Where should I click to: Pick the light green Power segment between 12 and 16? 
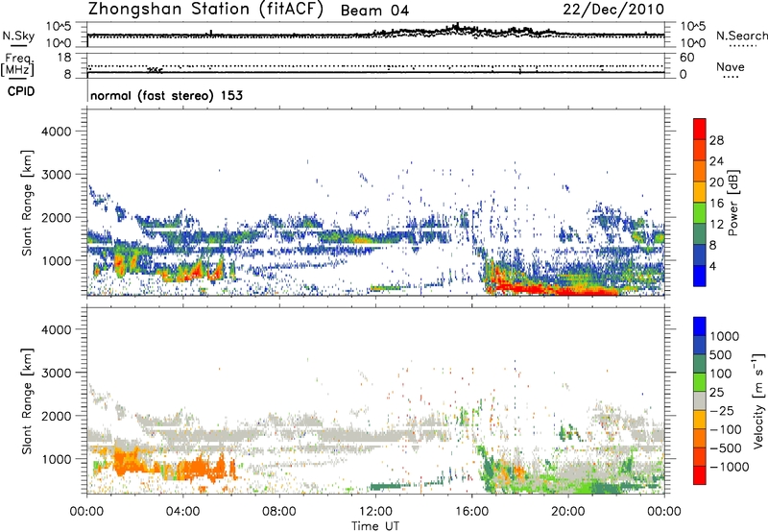pyautogui.click(x=700, y=213)
